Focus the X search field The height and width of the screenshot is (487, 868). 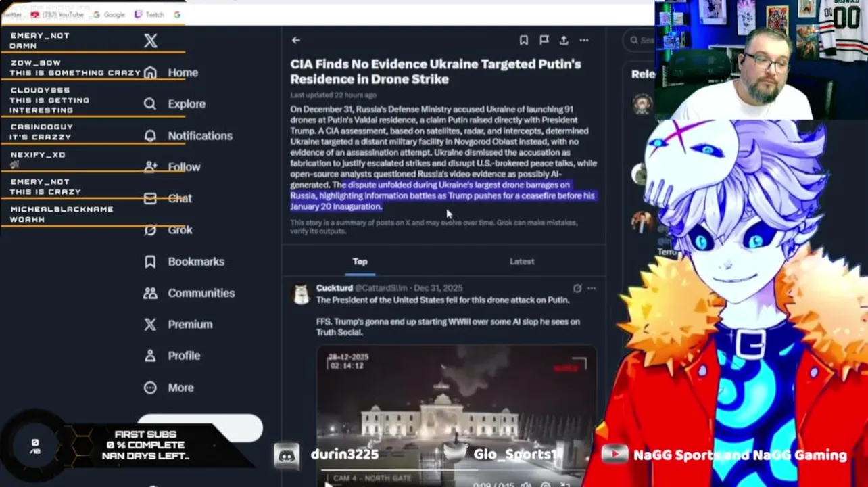(640, 41)
